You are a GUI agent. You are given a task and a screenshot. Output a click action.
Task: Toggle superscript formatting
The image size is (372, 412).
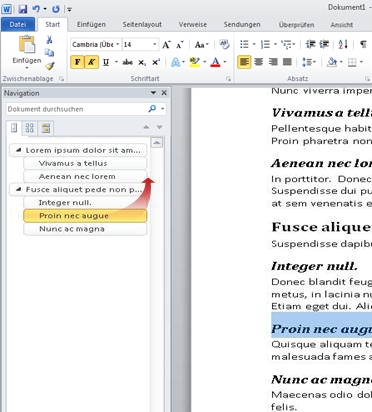click(156, 62)
